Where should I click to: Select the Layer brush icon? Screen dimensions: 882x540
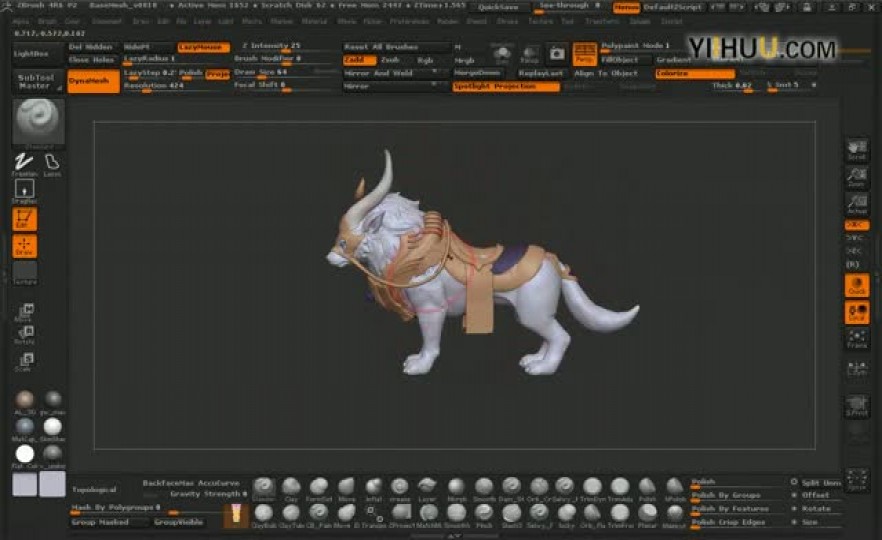tap(427, 487)
